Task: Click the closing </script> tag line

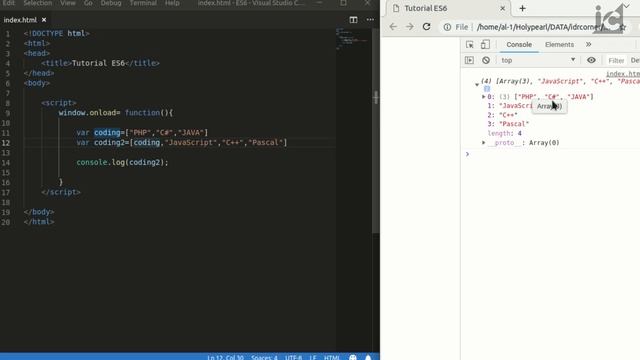Action: [61, 192]
